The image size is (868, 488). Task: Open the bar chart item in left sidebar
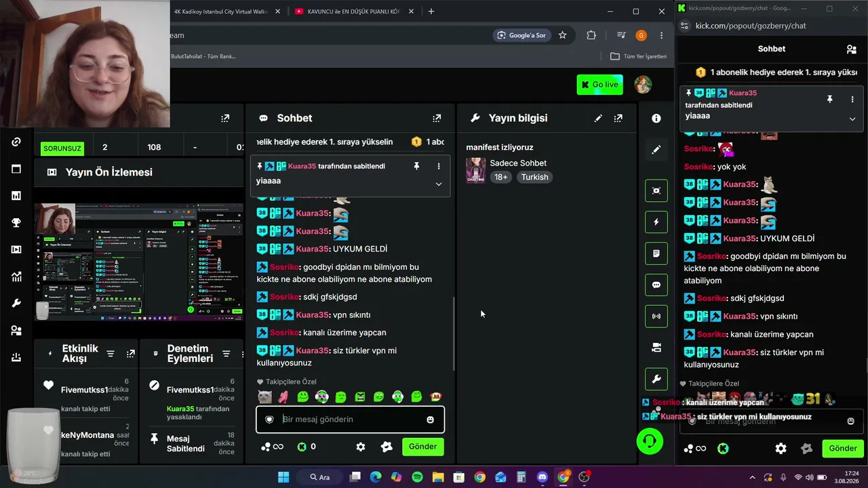tap(16, 196)
